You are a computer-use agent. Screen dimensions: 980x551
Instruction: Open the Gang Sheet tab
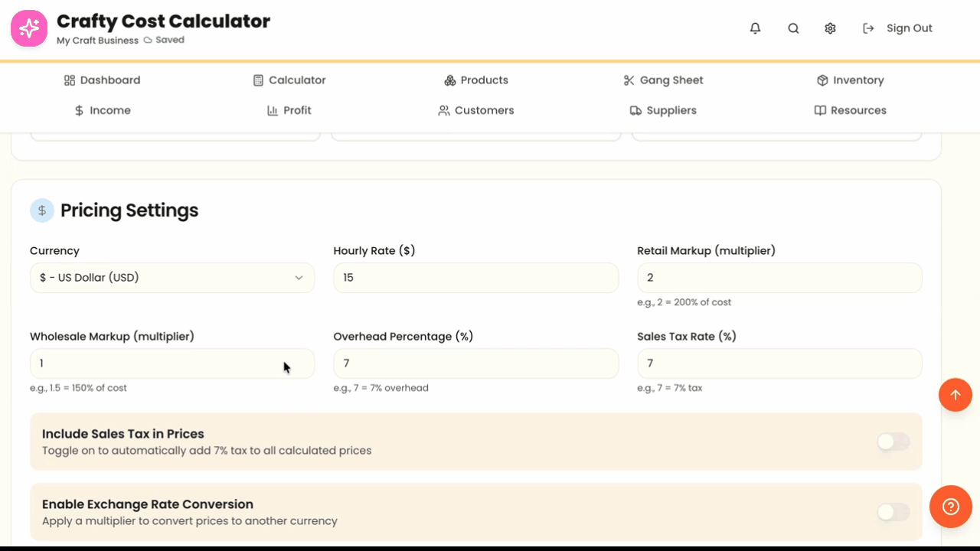point(663,80)
